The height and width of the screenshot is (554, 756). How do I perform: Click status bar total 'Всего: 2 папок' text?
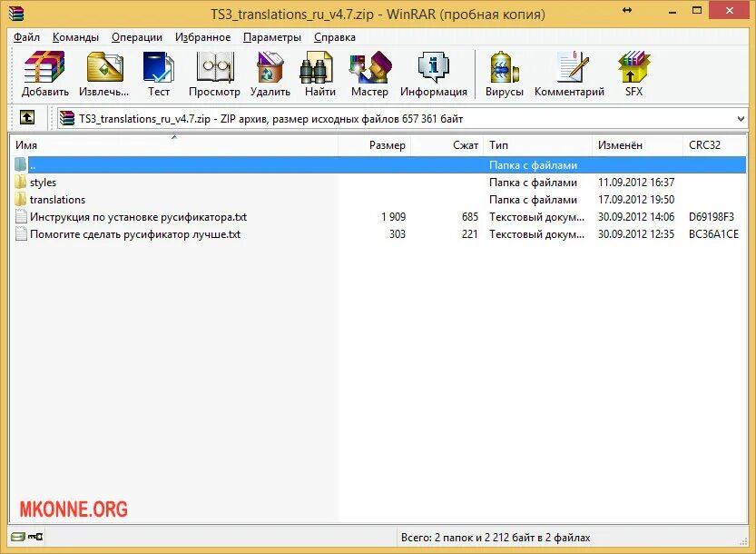coord(496,537)
